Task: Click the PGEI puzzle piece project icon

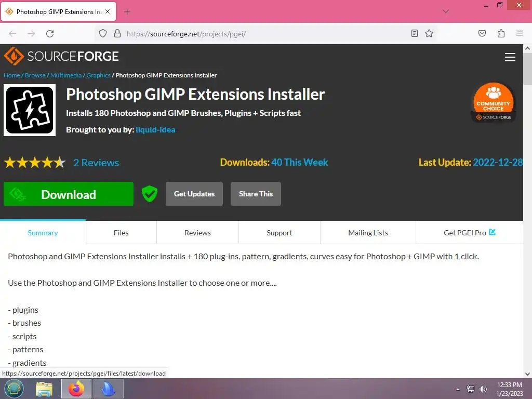Action: pyautogui.click(x=30, y=110)
